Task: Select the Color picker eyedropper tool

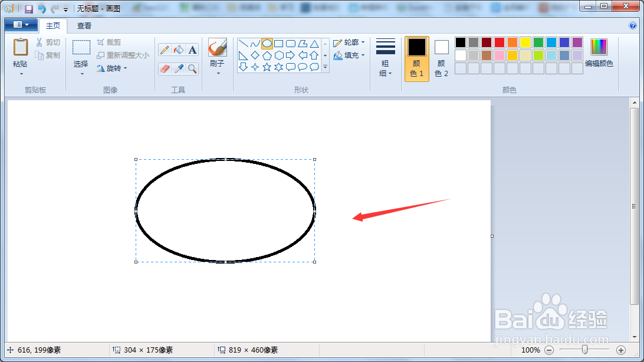Action: tap(179, 68)
